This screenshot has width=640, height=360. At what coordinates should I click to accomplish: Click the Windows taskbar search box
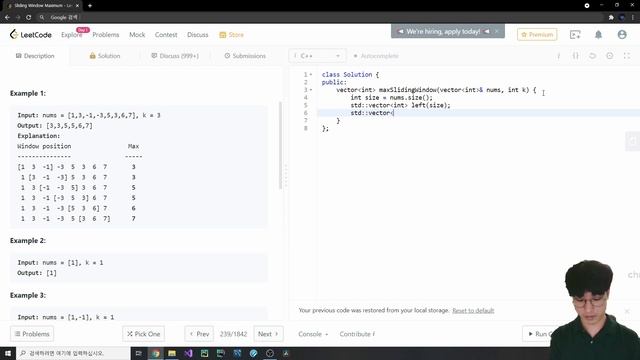[73, 353]
